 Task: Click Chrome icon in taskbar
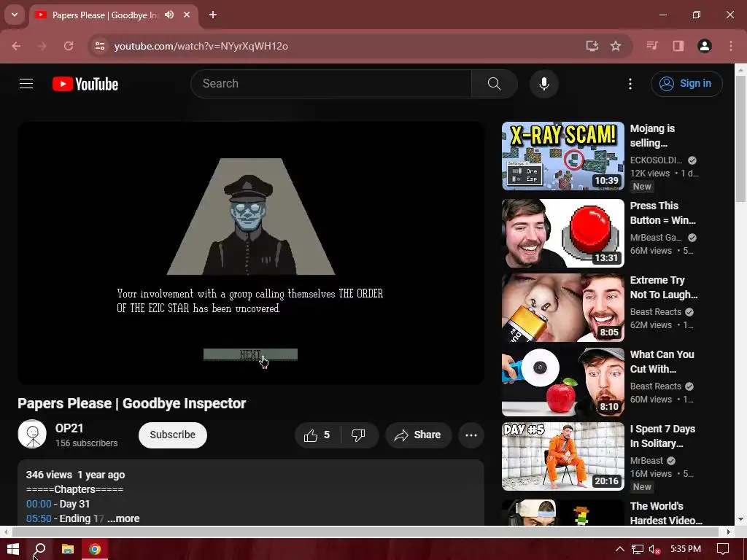(x=95, y=549)
